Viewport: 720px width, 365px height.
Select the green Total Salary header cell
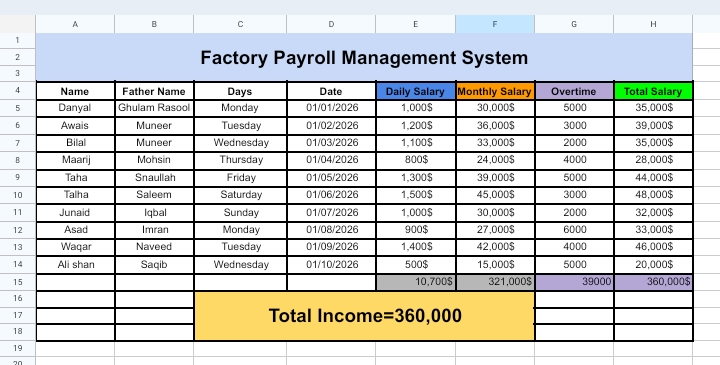click(x=653, y=91)
